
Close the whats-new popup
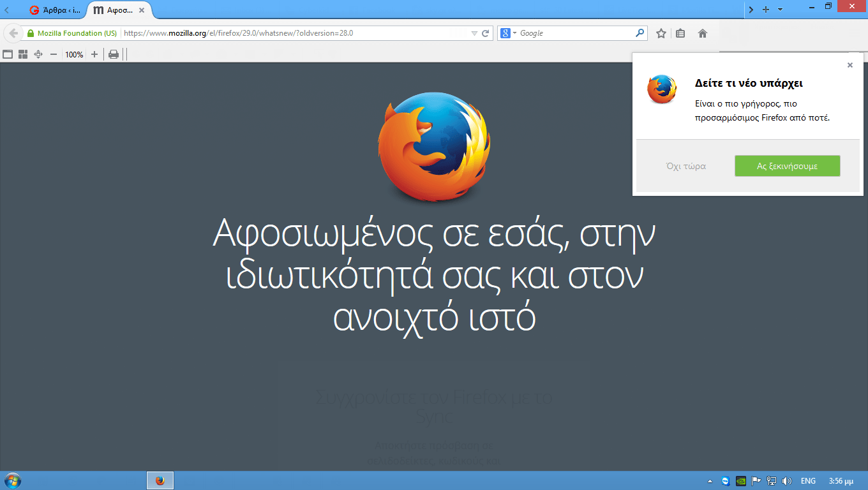tap(850, 65)
